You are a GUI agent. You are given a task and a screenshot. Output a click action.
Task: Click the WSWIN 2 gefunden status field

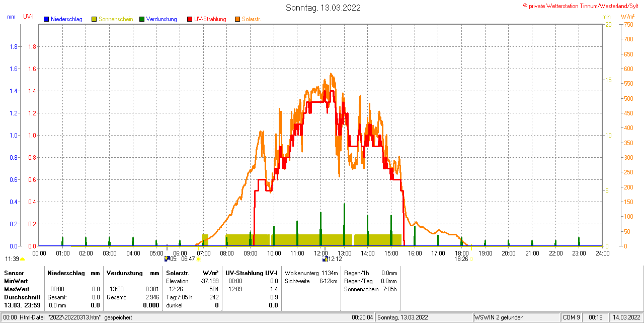click(517, 317)
